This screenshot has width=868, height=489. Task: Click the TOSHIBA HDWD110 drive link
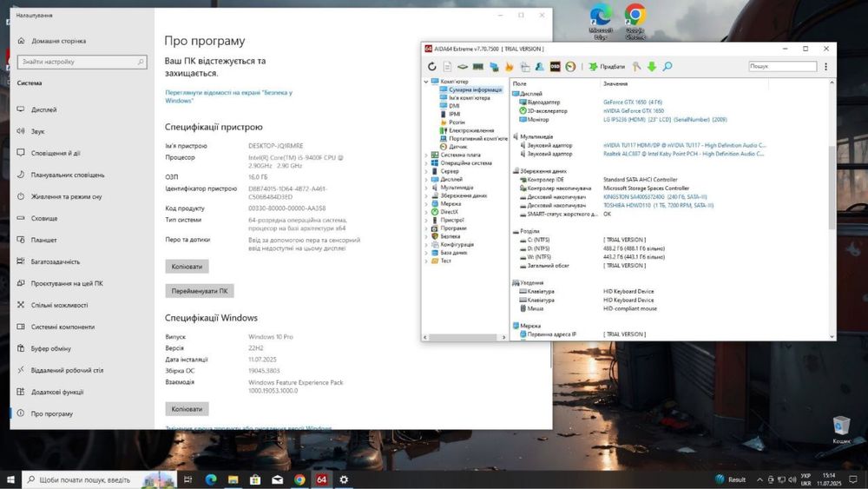658,206
